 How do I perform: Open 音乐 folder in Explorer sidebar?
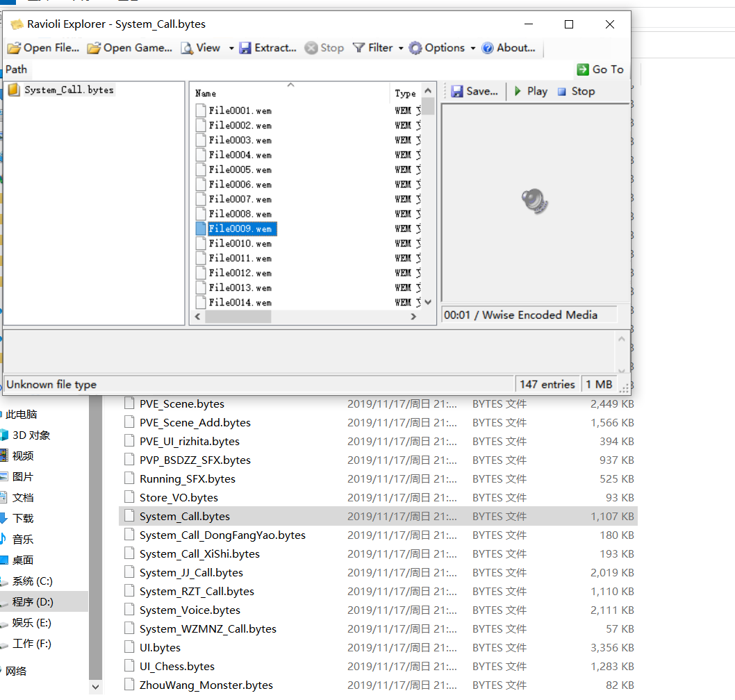point(22,540)
